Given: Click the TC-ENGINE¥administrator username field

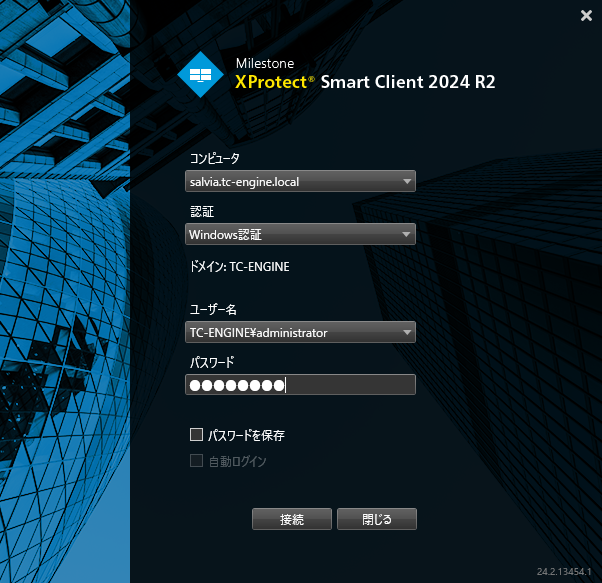Looking at the screenshot, I should (x=300, y=332).
